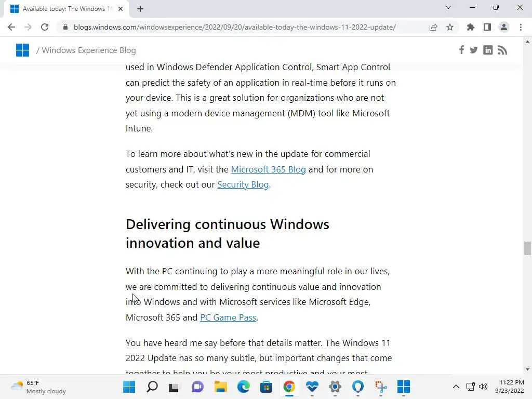The image size is (532, 399).
Task: Show hidden system tray icons
Action: pos(456,387)
